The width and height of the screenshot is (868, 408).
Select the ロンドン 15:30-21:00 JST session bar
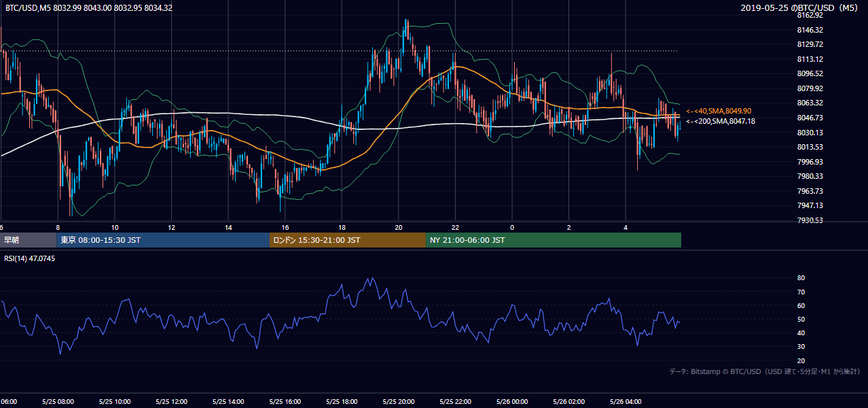point(348,240)
